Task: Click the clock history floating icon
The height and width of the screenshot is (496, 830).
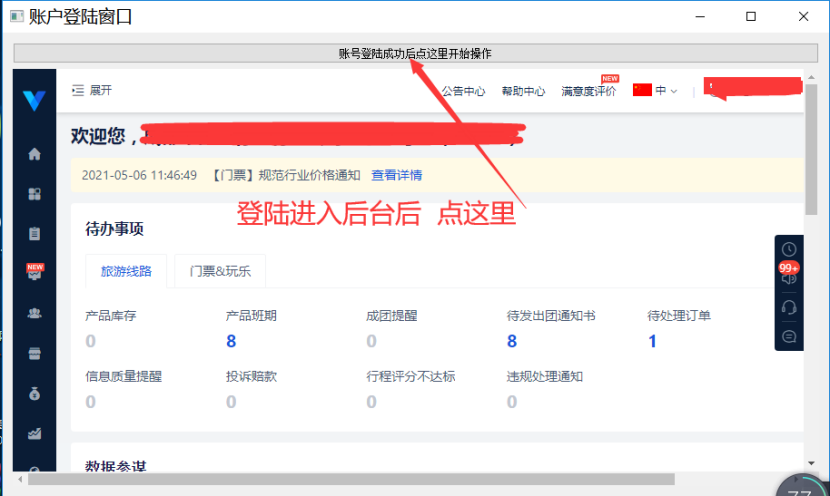Action: click(x=789, y=249)
